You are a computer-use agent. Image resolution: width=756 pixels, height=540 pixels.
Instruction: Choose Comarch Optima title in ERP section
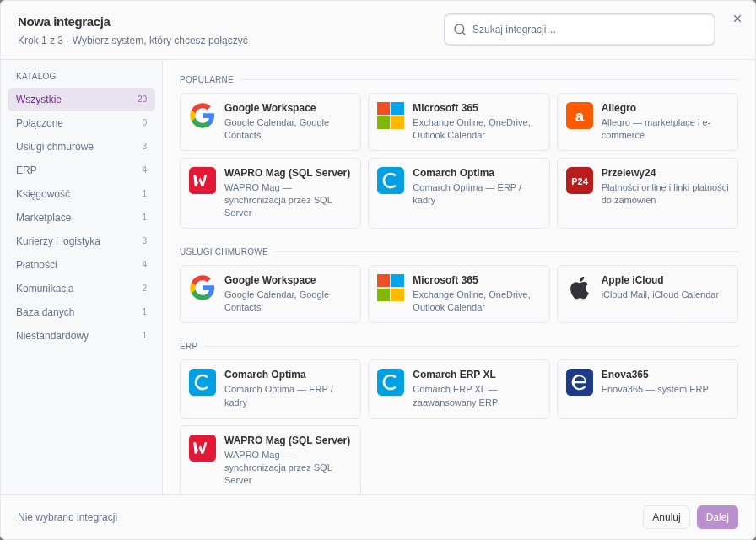265,375
